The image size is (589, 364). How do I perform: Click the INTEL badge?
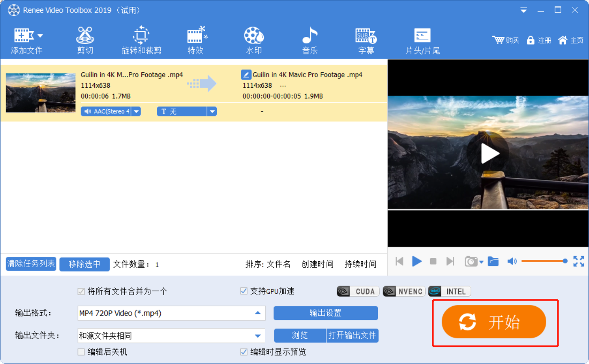[449, 291]
